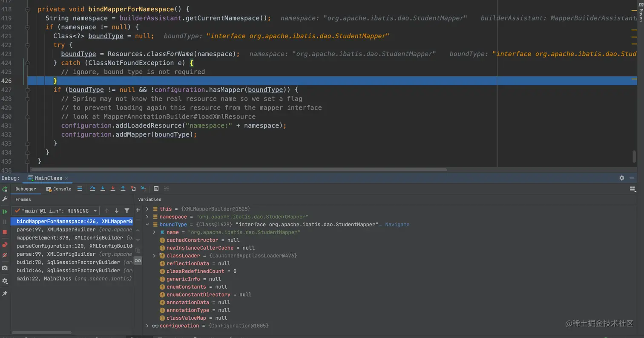Restore layout icon in debugger
The height and width of the screenshot is (338, 644).
coord(632,189)
